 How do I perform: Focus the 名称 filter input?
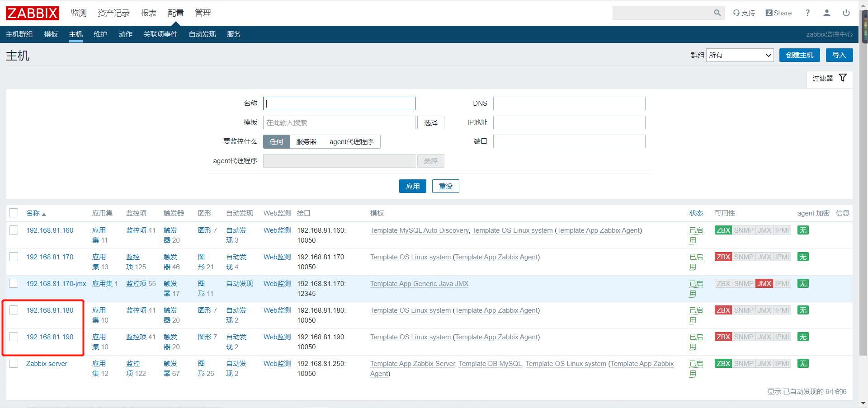pyautogui.click(x=339, y=103)
